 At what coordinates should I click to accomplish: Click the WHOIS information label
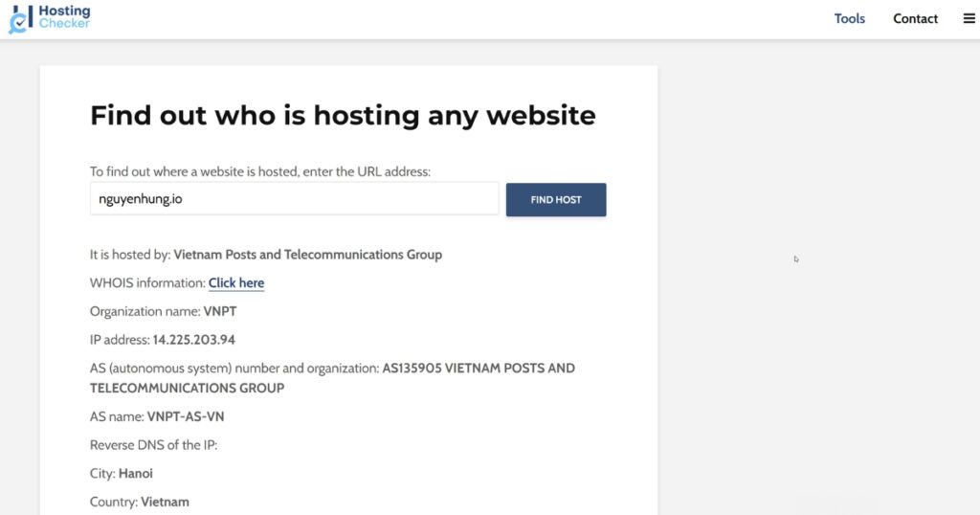tap(147, 283)
